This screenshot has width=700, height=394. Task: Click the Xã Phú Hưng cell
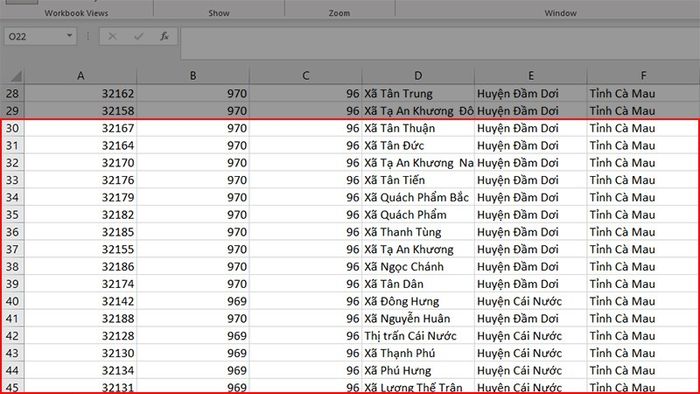point(418,370)
